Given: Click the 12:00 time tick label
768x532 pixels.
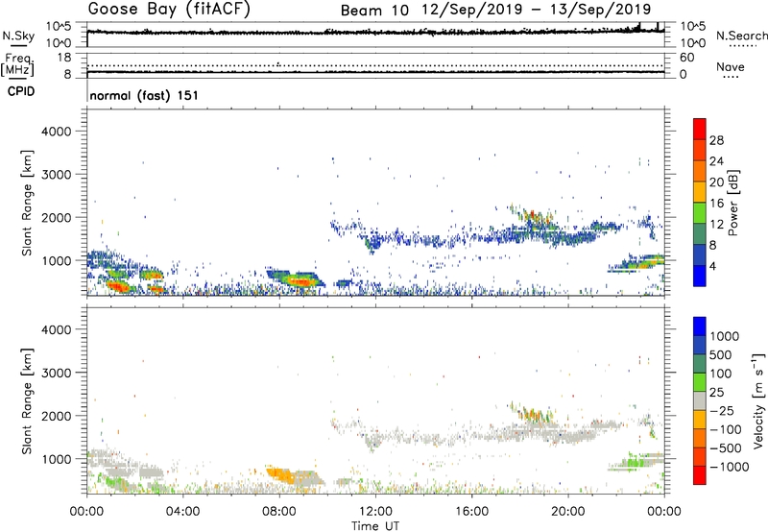Looking at the screenshot, I should 375,512.
